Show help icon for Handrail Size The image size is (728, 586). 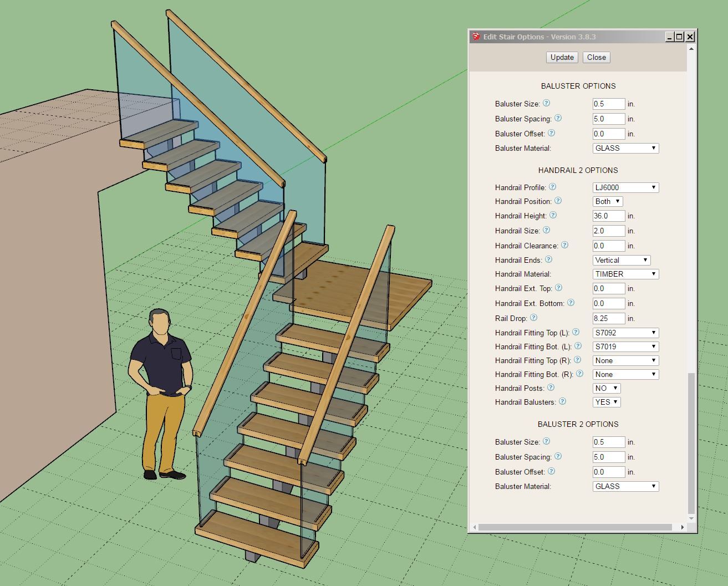point(546,230)
